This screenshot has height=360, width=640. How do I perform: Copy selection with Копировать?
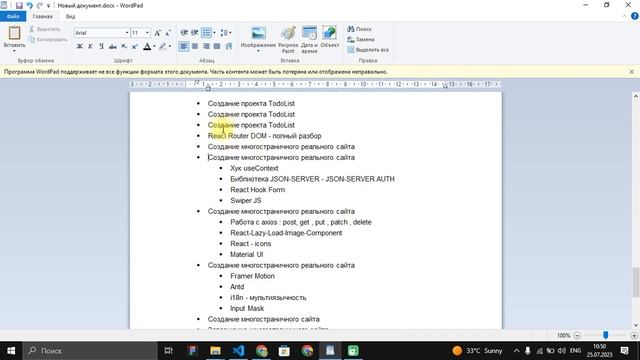[48, 40]
